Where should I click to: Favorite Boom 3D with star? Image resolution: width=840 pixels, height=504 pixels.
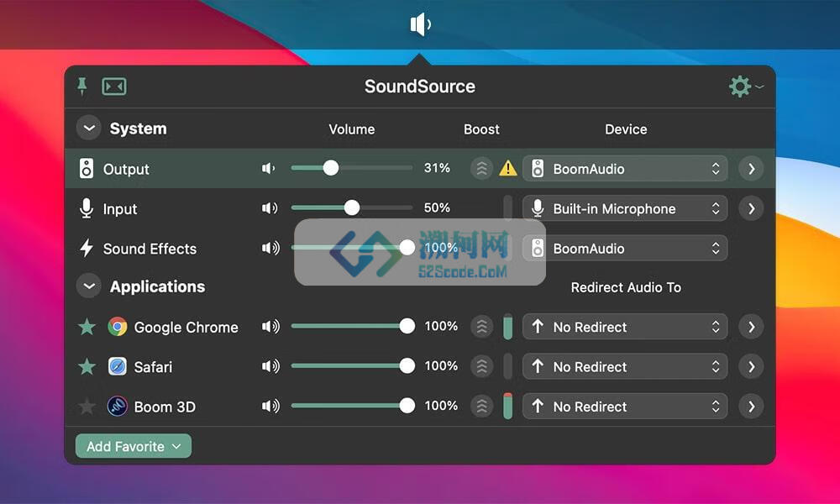coord(87,407)
